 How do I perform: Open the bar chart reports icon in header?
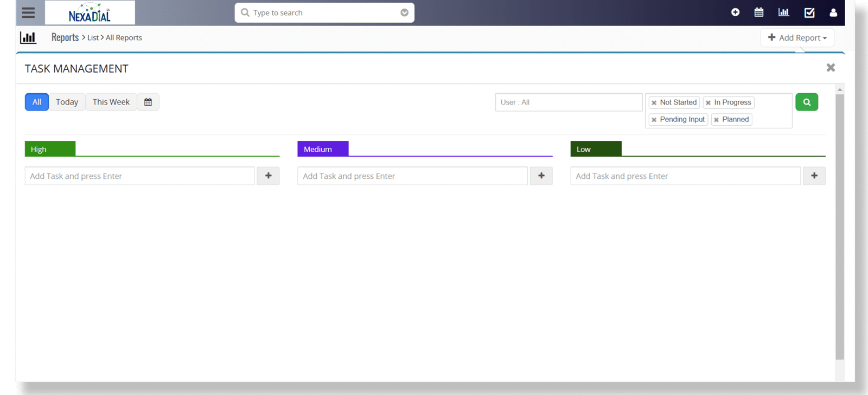pos(783,12)
